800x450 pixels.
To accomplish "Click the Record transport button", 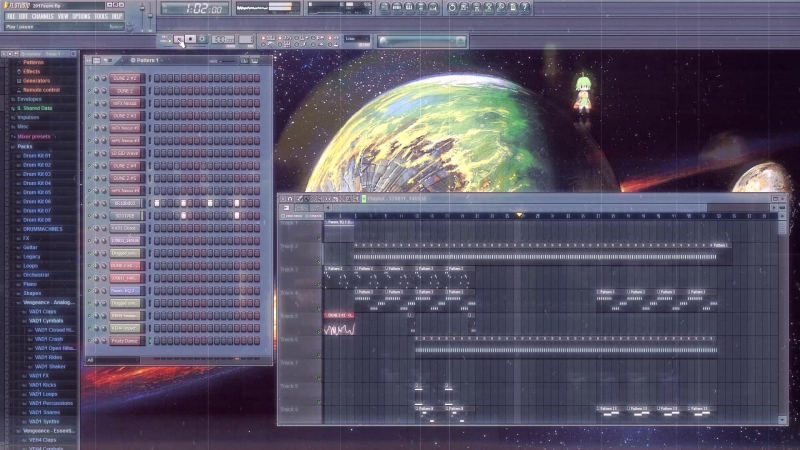I will pos(202,39).
